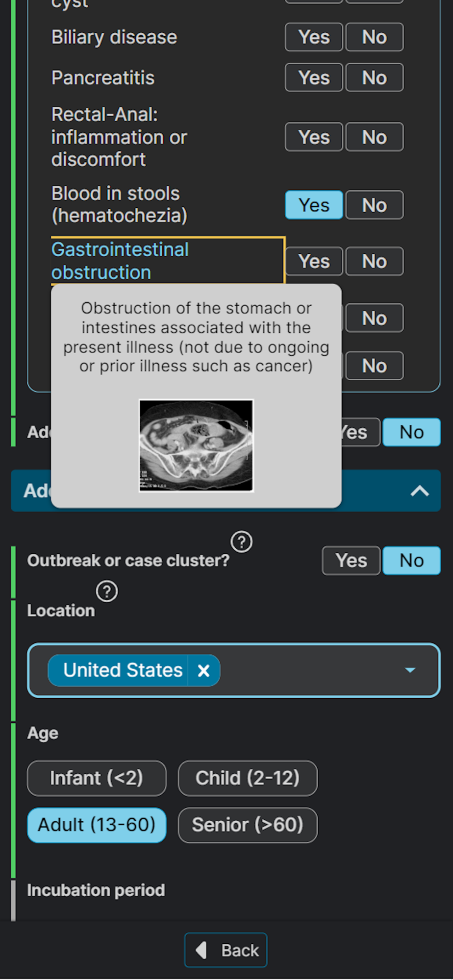Click Adult (13-60) age button

coord(97,825)
